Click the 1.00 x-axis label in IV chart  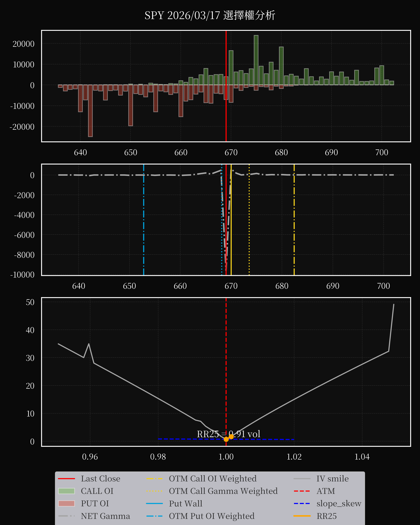[x=226, y=457]
